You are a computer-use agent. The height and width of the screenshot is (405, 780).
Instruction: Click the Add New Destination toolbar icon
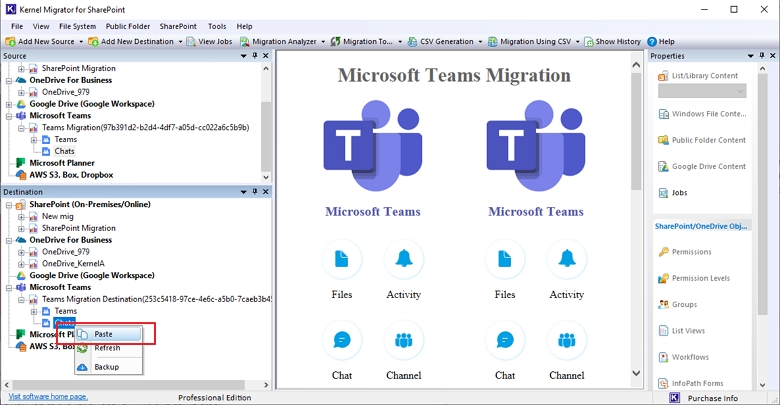click(x=93, y=42)
